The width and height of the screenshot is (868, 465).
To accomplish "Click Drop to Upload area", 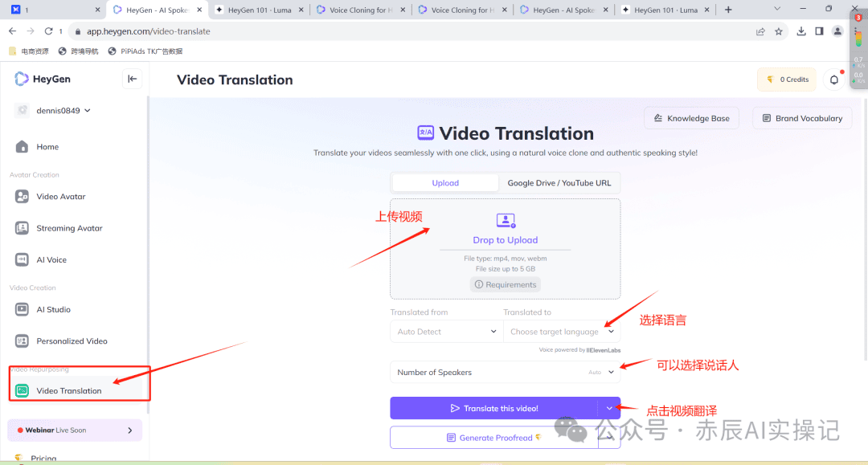I will click(505, 239).
